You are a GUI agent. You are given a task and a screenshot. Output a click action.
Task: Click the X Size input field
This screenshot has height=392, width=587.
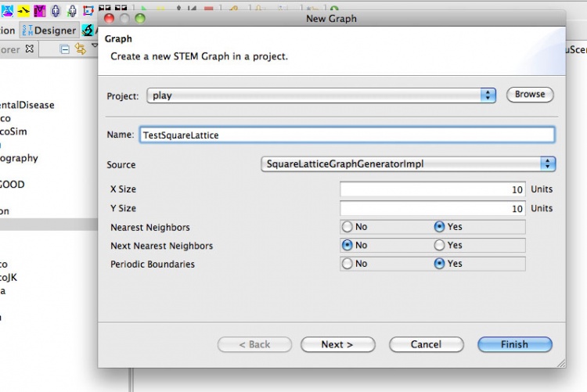coord(432,189)
